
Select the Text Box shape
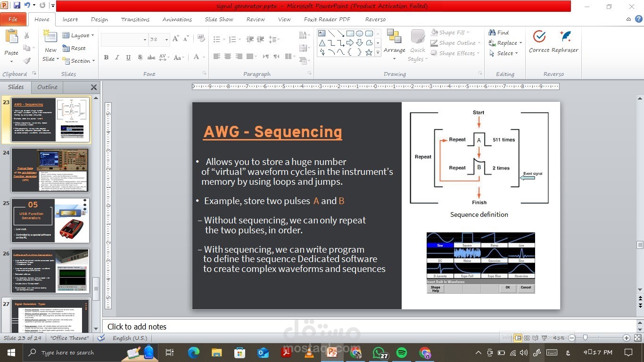(x=322, y=33)
